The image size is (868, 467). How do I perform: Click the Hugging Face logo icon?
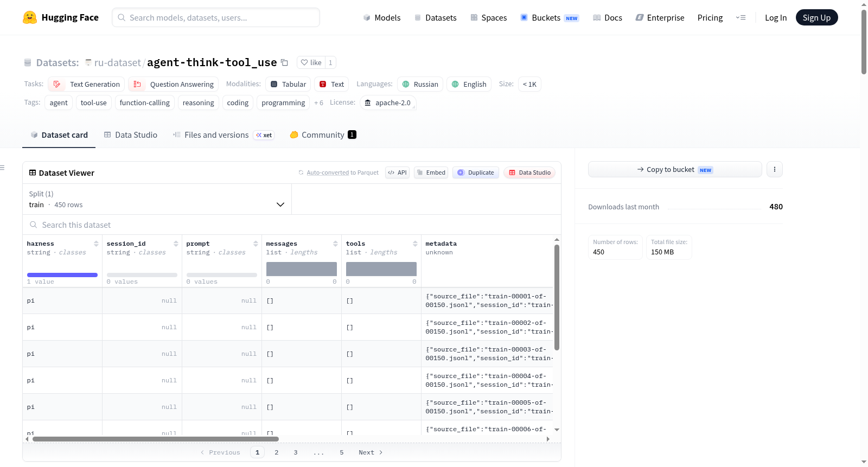coord(30,17)
